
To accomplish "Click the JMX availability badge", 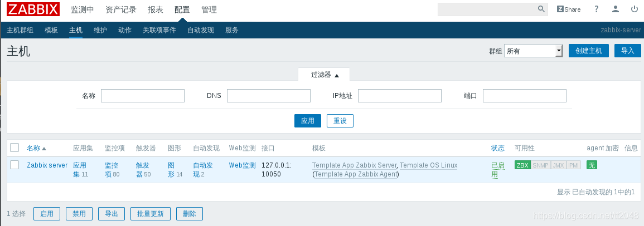I will click(558, 165).
